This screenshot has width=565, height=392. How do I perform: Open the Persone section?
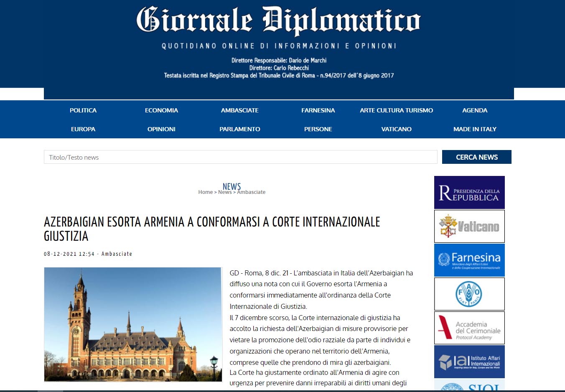click(318, 129)
